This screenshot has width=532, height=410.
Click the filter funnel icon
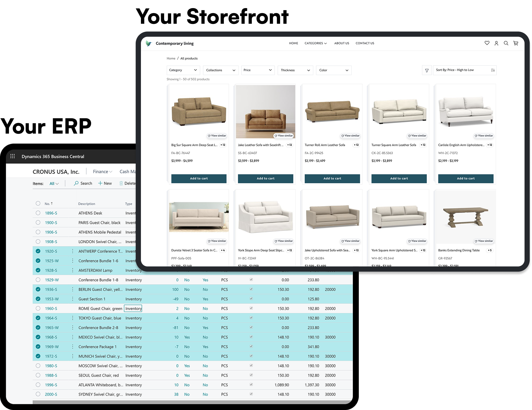(427, 70)
